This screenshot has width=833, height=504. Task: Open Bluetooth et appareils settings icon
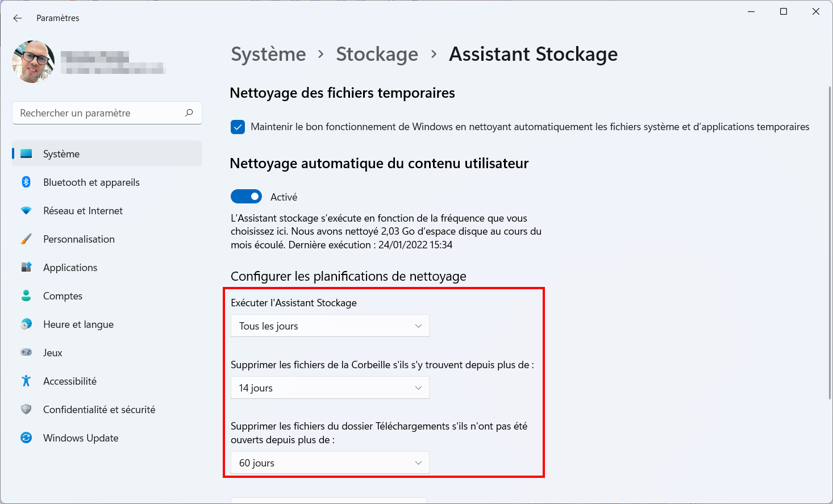[26, 182]
